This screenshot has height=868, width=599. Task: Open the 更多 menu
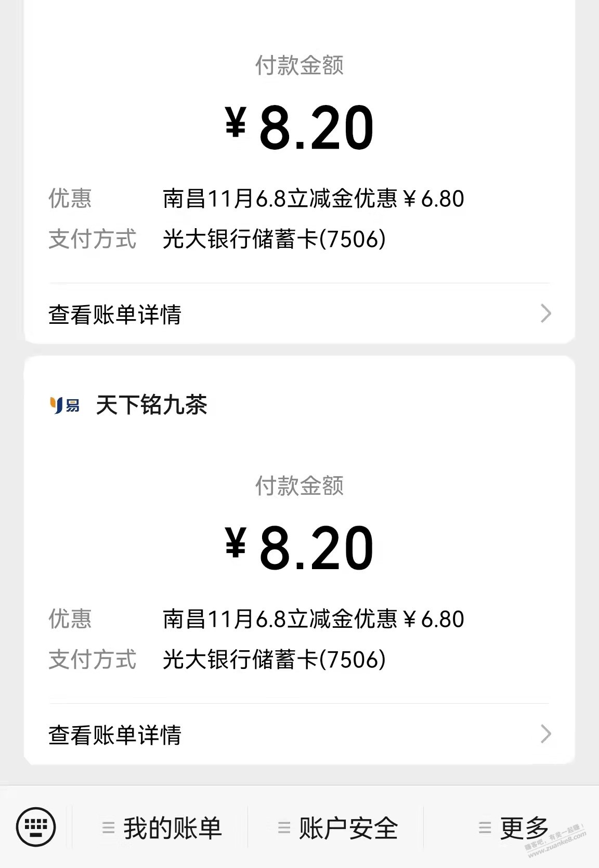[x=524, y=828]
